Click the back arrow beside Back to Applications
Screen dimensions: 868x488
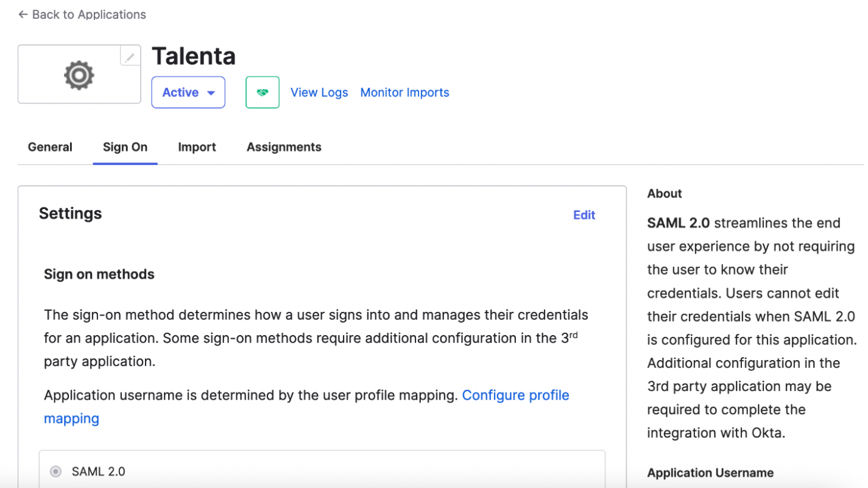tap(23, 15)
